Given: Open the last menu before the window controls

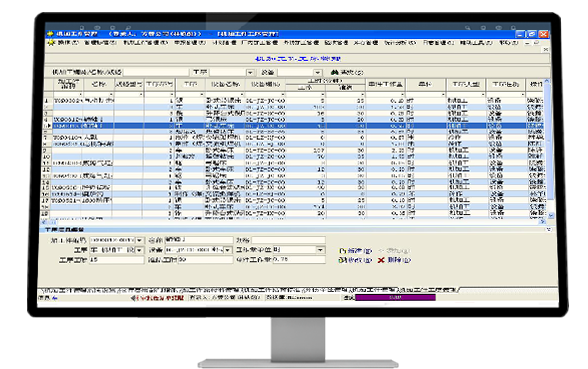Looking at the screenshot, I should 508,43.
